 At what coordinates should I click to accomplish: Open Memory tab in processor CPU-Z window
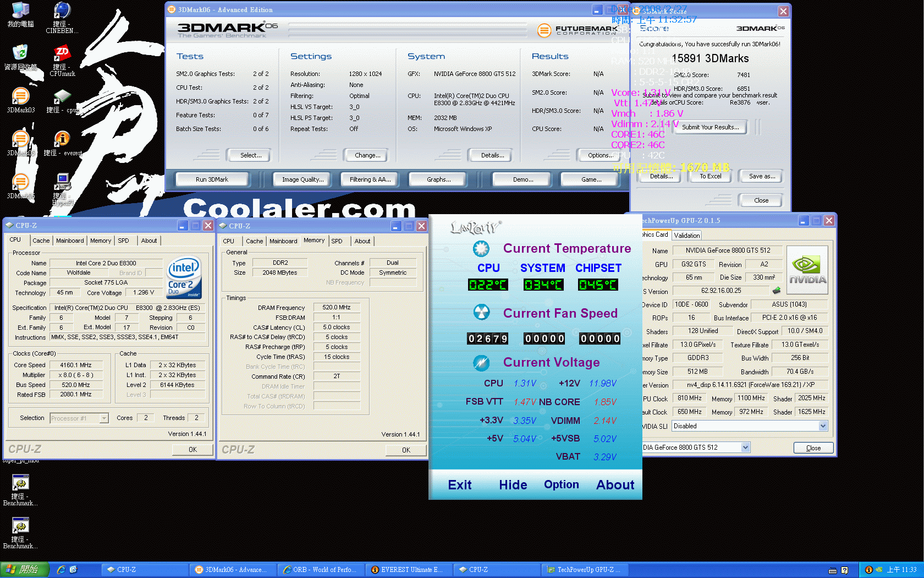point(101,241)
